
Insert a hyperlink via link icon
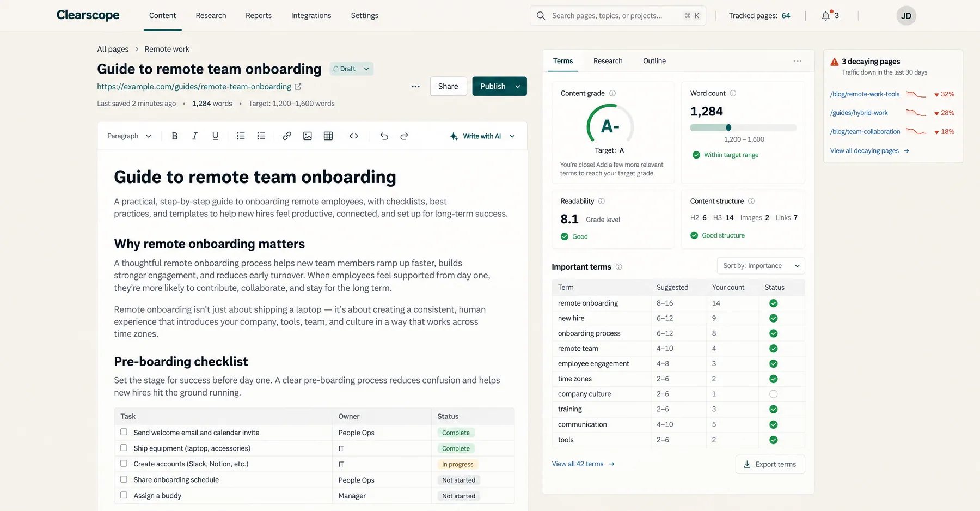coord(287,136)
